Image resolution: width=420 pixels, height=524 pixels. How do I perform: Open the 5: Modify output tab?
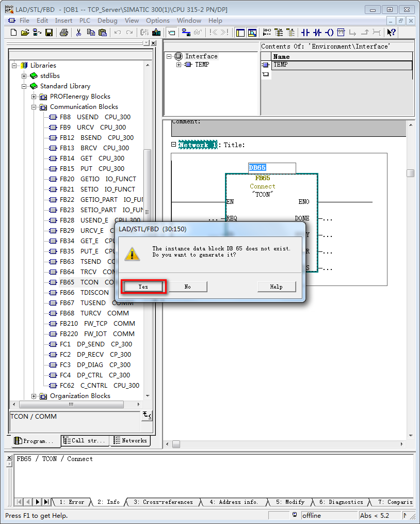[x=290, y=502]
